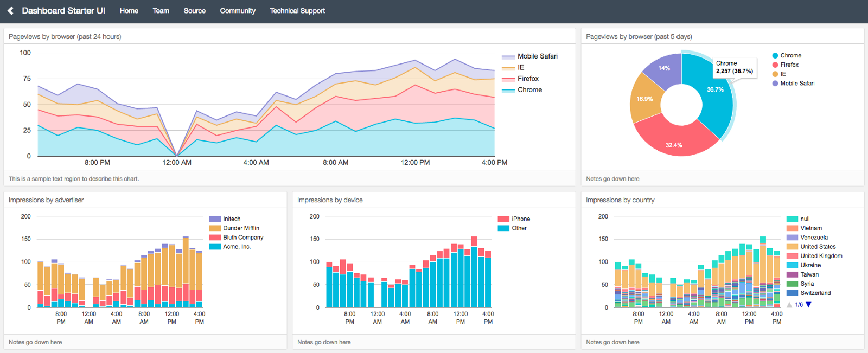Click the back arrow beside Dashboard Starter UI

(x=10, y=11)
